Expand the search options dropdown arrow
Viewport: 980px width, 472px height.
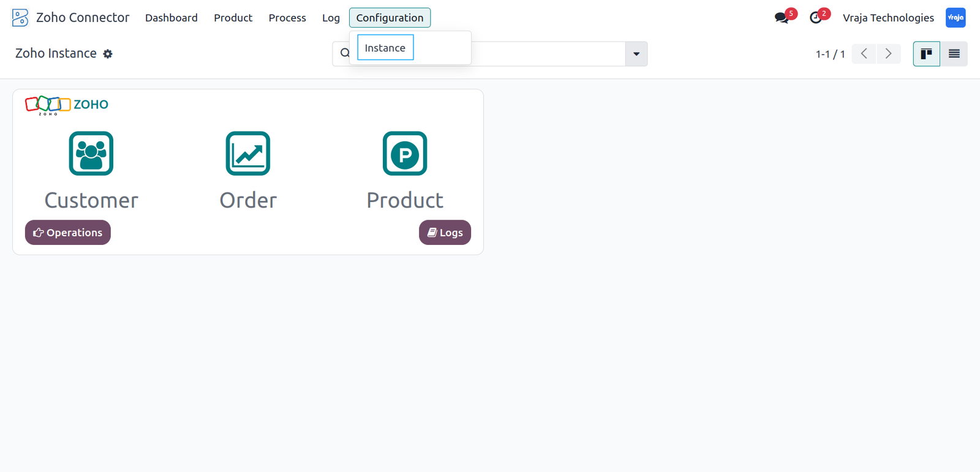[x=636, y=54]
